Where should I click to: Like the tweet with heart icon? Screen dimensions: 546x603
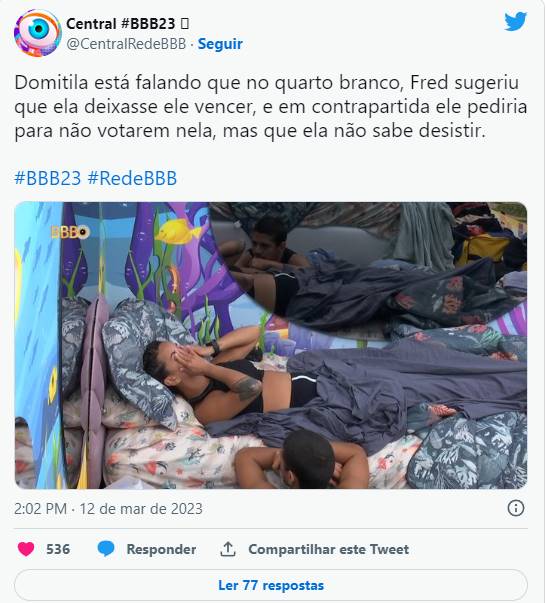(26, 549)
